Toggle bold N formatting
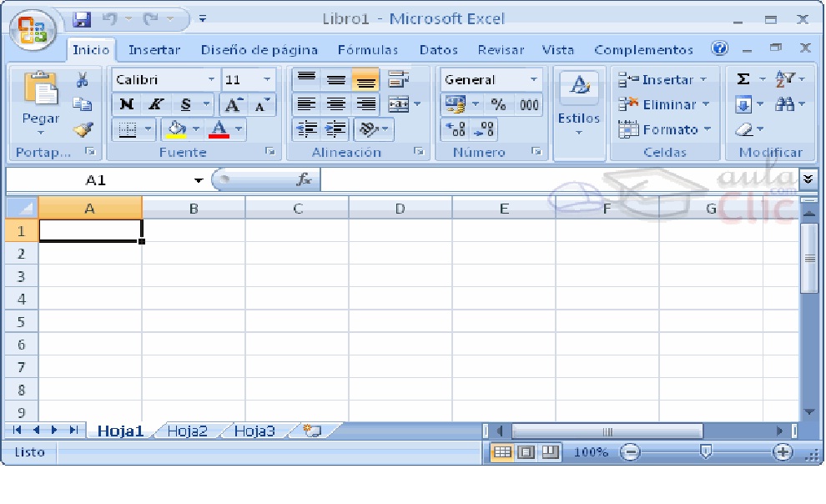Screen dimensions: 826x504 [x=127, y=104]
